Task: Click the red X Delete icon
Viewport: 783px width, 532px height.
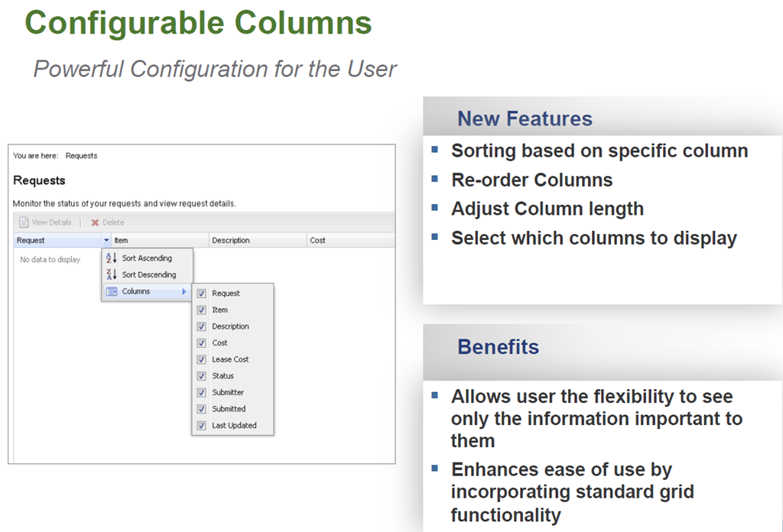Action: pos(95,222)
